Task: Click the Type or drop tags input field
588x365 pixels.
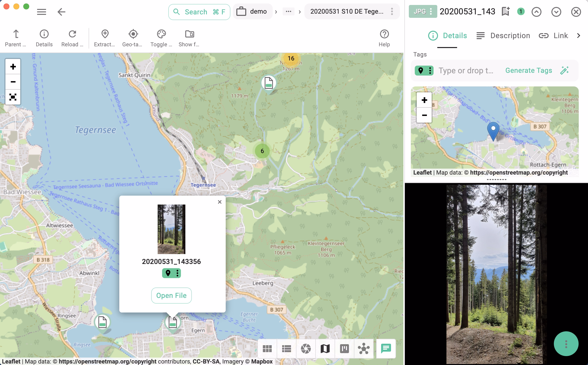Action: [466, 71]
